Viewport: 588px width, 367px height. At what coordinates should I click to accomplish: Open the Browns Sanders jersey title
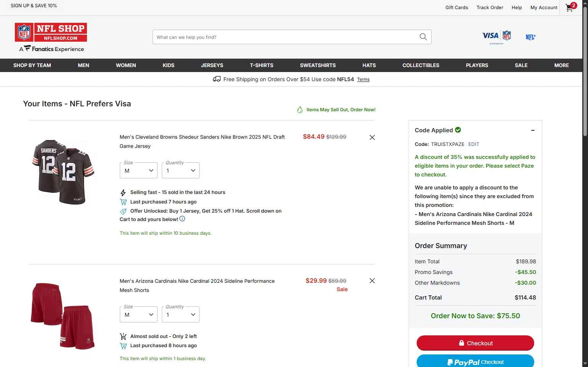click(x=202, y=141)
